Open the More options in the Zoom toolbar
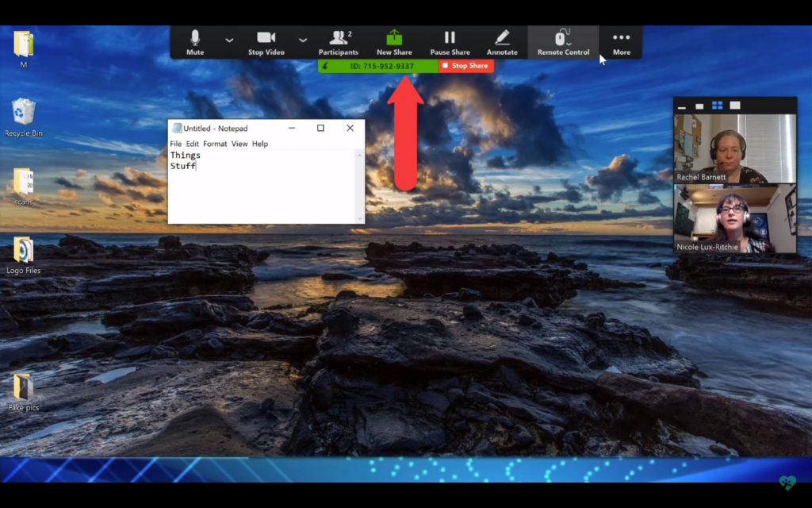Screen dimensions: 812x508 click(621, 41)
